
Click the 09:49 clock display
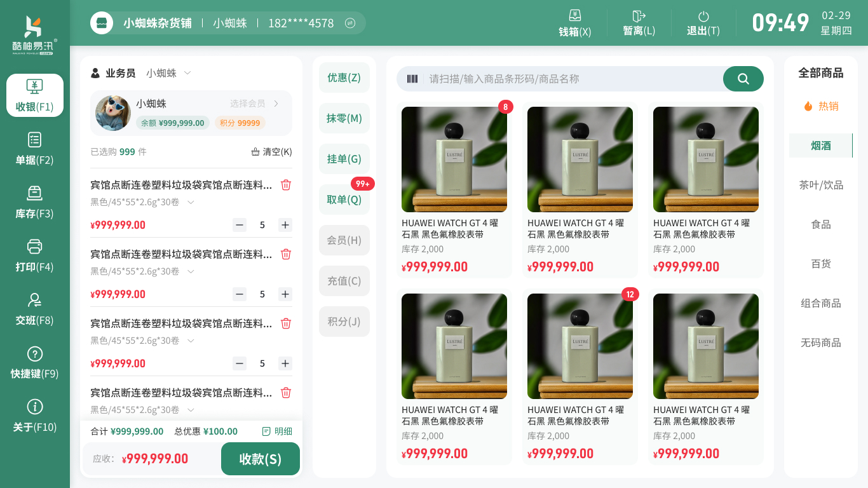(780, 23)
